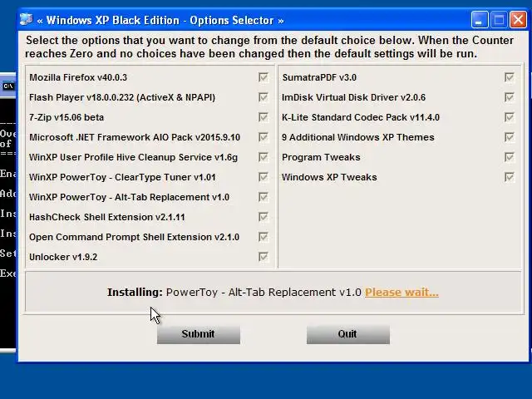This screenshot has width=532, height=399.
Task: Click 'WinXP PowerToy - ClearType Tuner v1.01' label
Action: (x=122, y=177)
